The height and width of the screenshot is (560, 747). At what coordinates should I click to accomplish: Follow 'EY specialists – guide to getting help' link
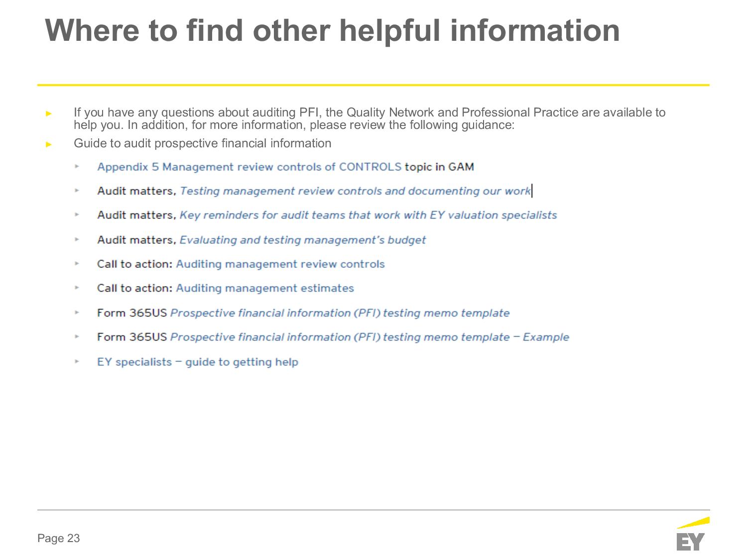198,362
